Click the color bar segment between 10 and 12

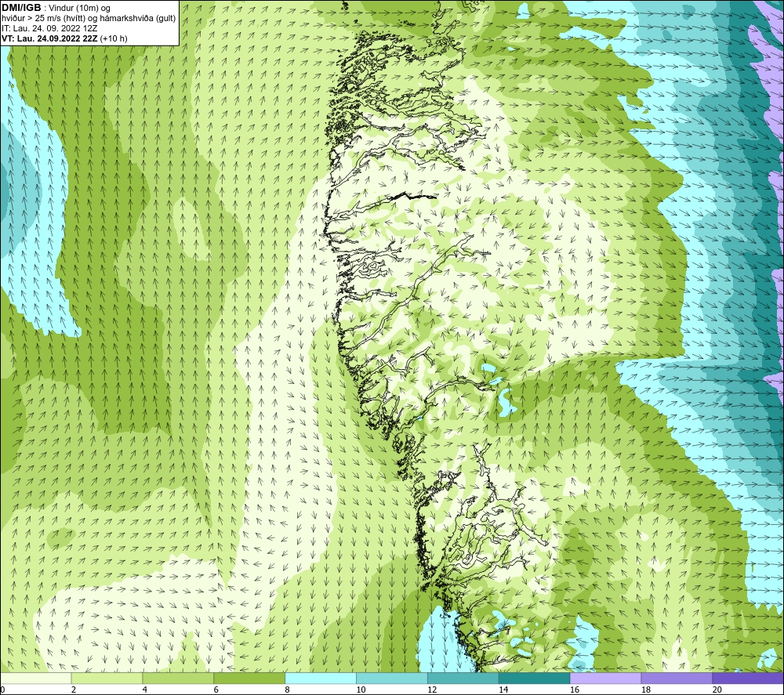392,678
